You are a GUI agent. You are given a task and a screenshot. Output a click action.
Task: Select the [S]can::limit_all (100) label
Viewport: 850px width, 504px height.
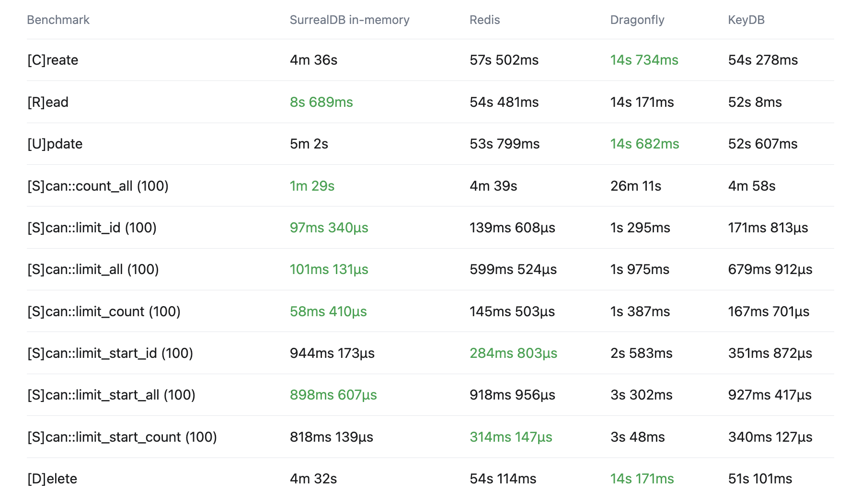pyautogui.click(x=93, y=269)
